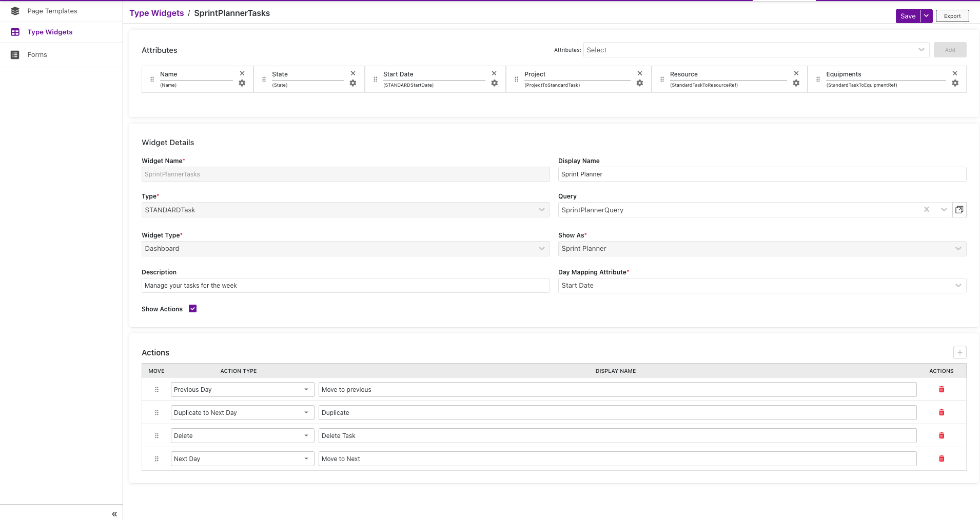Open settings gear for Equipments attribute
Screen dimensions: 980x519
coord(955,83)
